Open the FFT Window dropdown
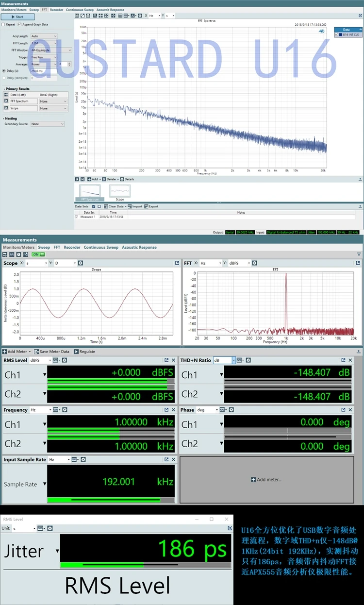The height and width of the screenshot is (605, 364). point(51,50)
